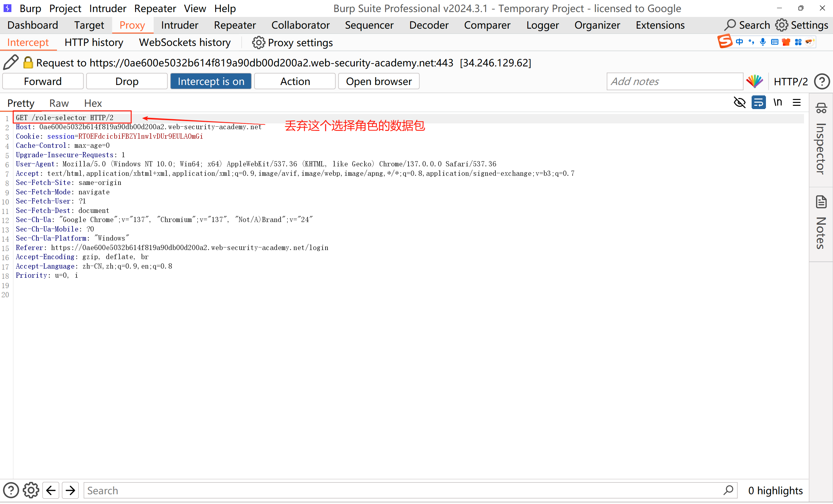
Task: Toggle show newline characters \n
Action: tap(778, 103)
